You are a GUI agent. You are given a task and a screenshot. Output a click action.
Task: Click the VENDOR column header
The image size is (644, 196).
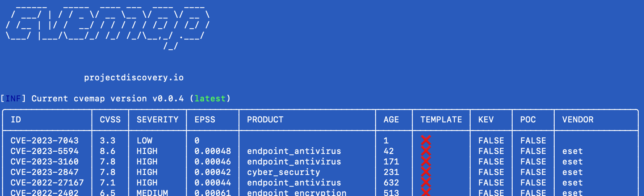click(x=578, y=120)
